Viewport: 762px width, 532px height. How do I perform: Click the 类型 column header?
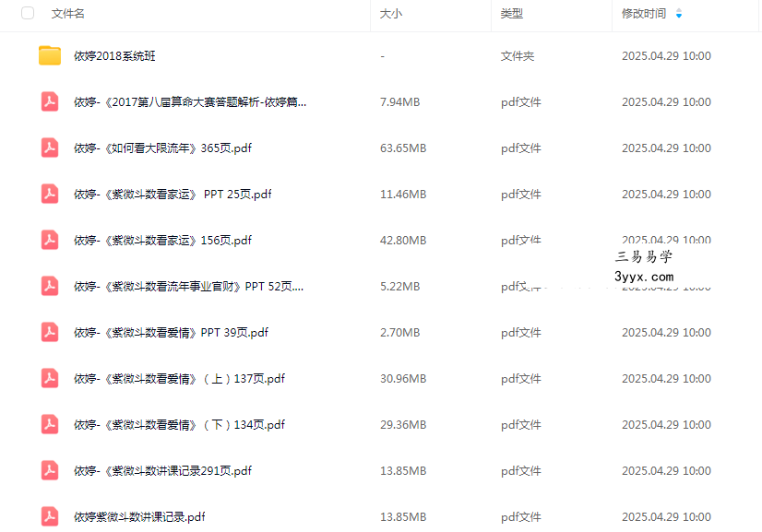[512, 14]
